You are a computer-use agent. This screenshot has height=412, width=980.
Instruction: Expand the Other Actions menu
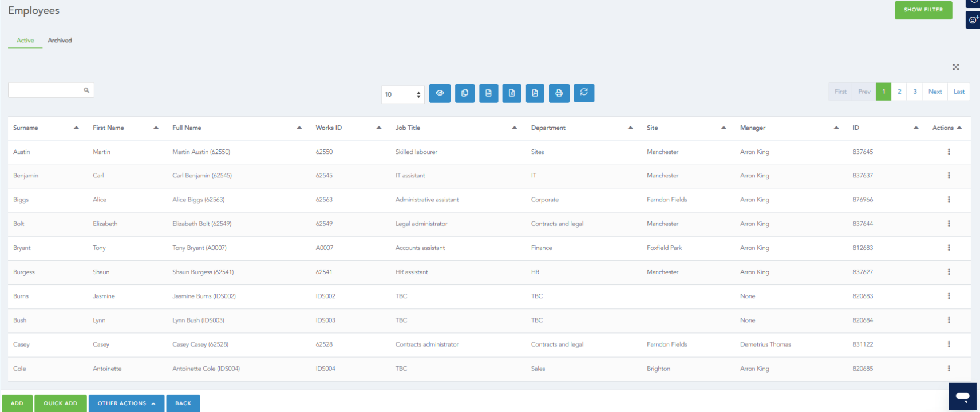click(x=126, y=403)
